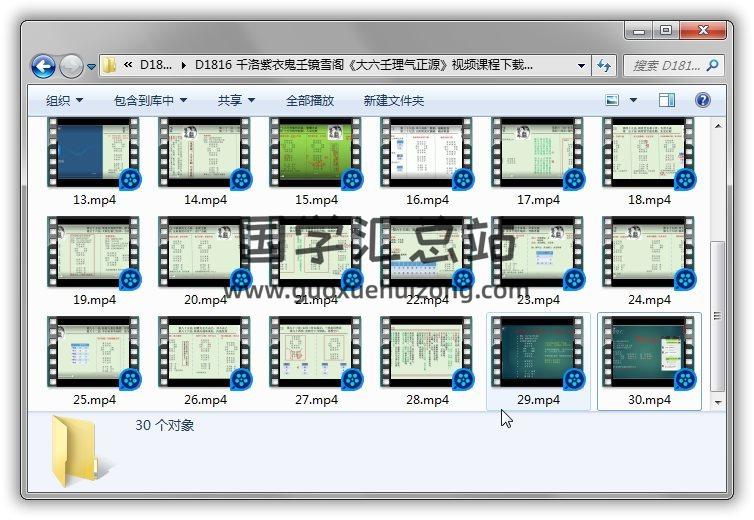Click the 26.mp4 file name label

tap(205, 400)
